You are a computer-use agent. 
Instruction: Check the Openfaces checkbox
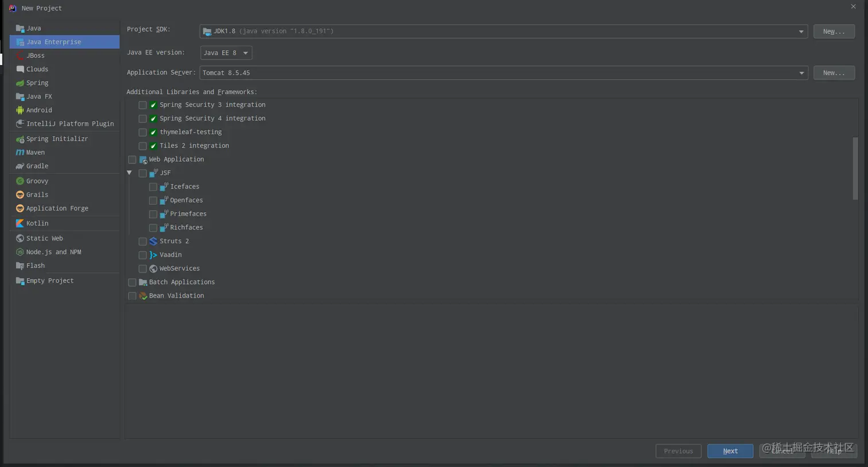[153, 201]
